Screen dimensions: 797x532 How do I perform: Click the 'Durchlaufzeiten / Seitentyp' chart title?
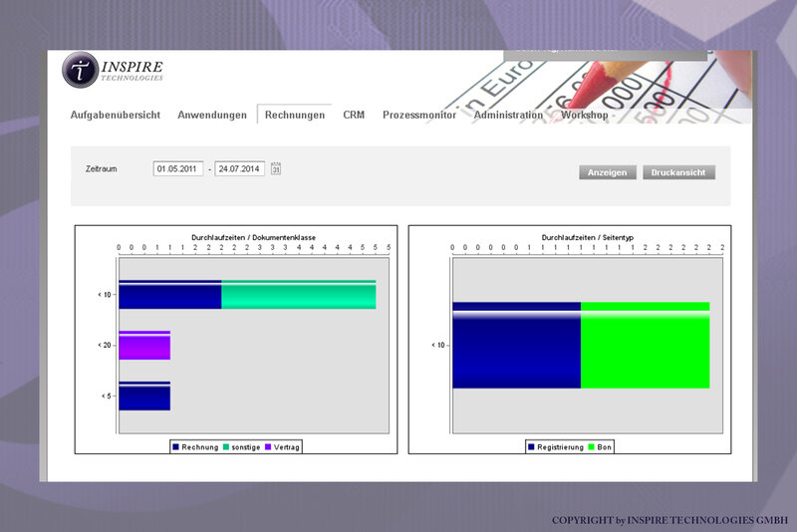click(x=588, y=237)
